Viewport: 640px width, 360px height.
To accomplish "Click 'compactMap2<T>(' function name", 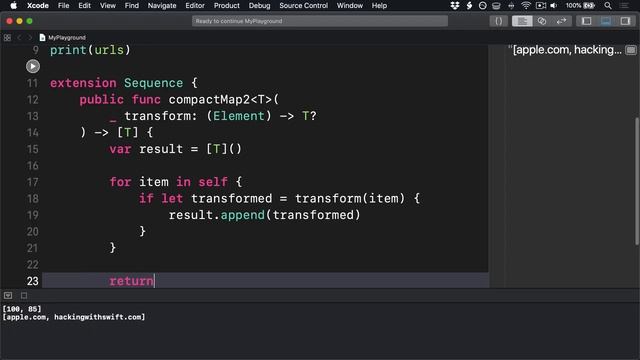I will click(x=224, y=100).
